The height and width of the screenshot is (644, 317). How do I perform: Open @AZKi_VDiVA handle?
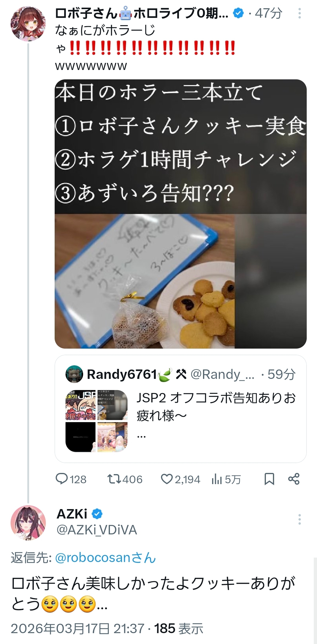click(x=97, y=530)
